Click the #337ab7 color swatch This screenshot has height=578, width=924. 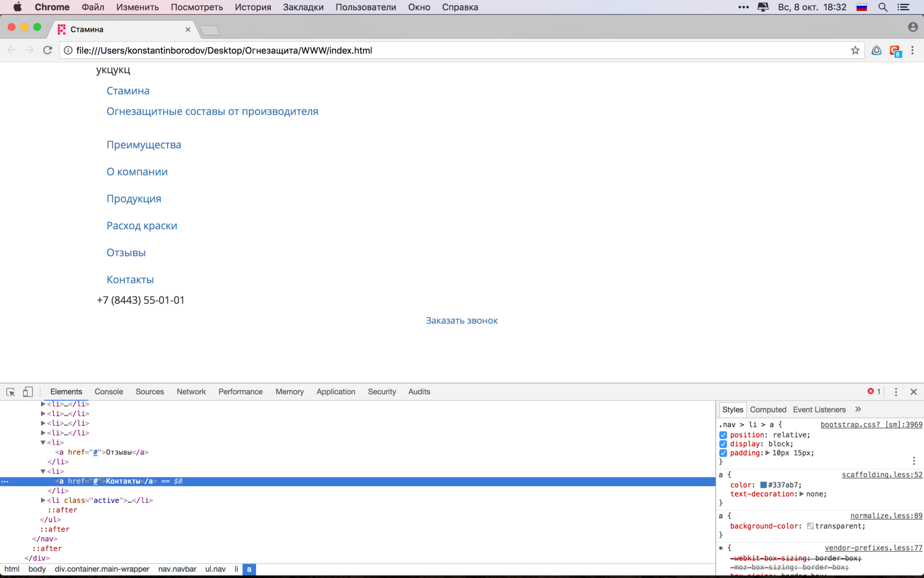(x=763, y=485)
